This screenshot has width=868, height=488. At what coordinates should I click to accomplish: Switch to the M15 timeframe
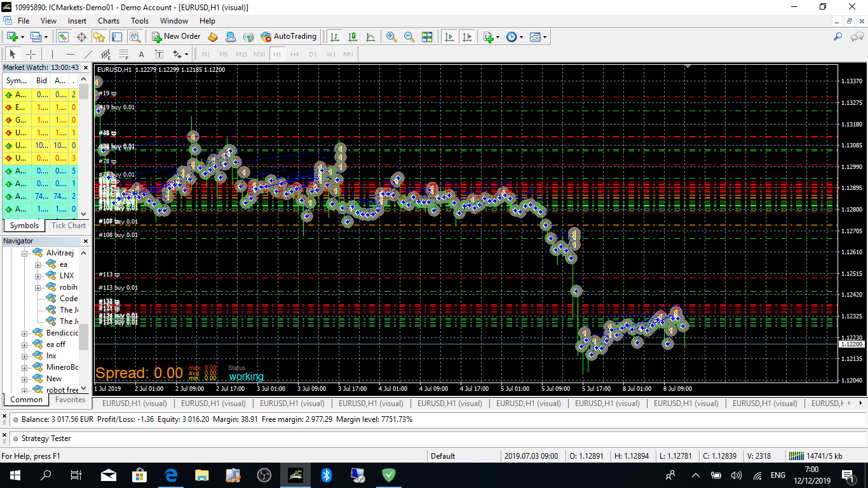pos(241,55)
